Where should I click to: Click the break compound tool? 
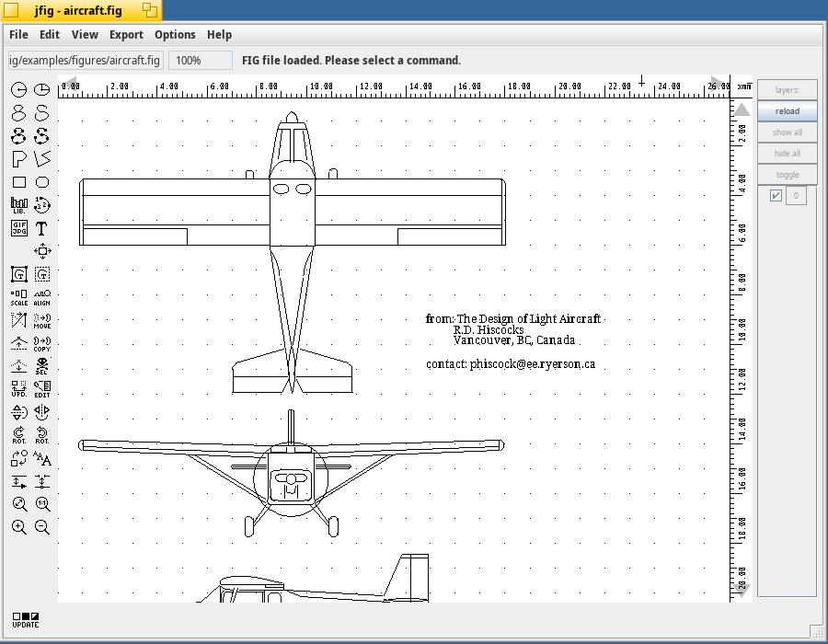[x=42, y=274]
